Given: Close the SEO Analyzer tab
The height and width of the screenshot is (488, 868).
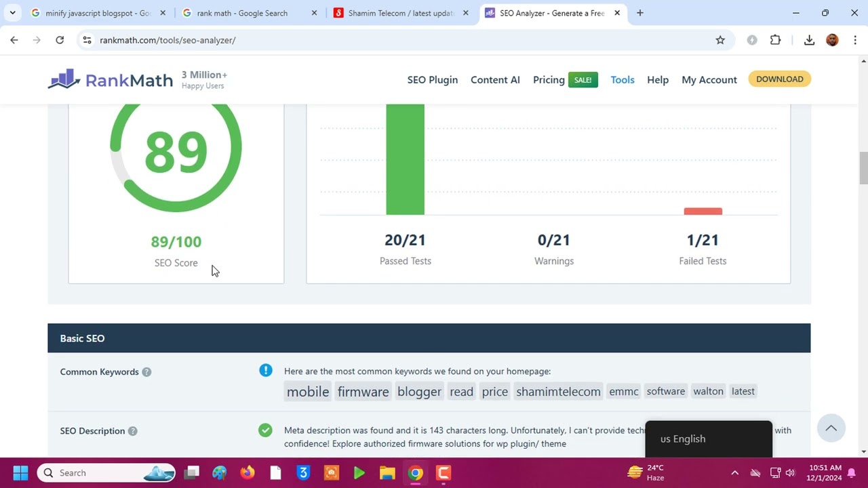Looking at the screenshot, I should (616, 13).
